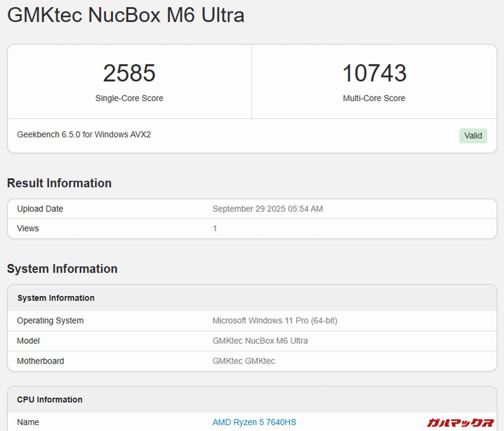Select the multi-core score 10743
This screenshot has height=431, width=504.
point(374,73)
